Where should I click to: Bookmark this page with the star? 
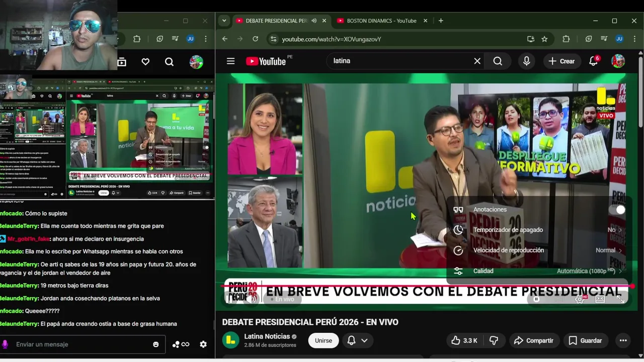click(x=544, y=39)
